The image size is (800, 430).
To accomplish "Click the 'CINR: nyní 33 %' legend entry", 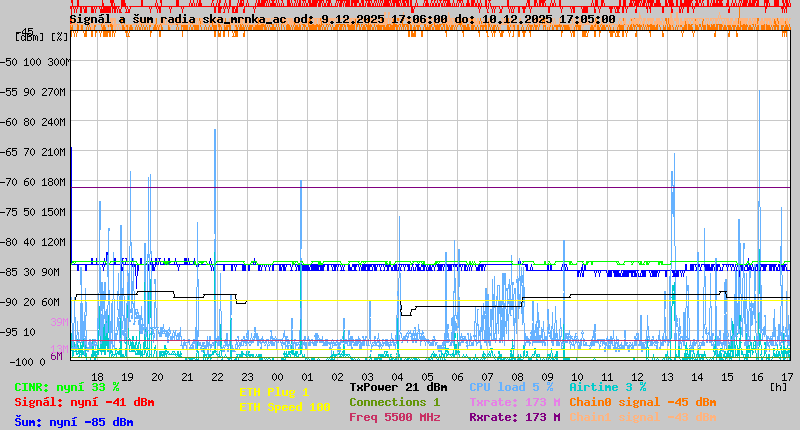I will (67, 387).
